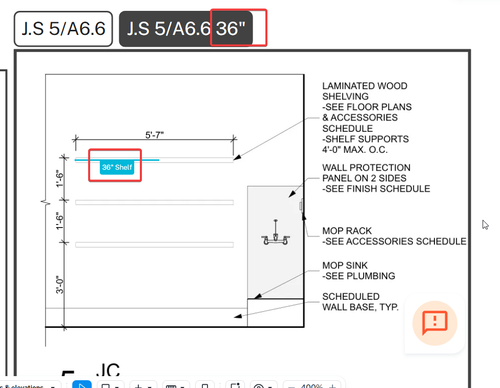The height and width of the screenshot is (388, 500).
Task: Click the 3'-0" vertical dimension text
Action: pyautogui.click(x=60, y=285)
